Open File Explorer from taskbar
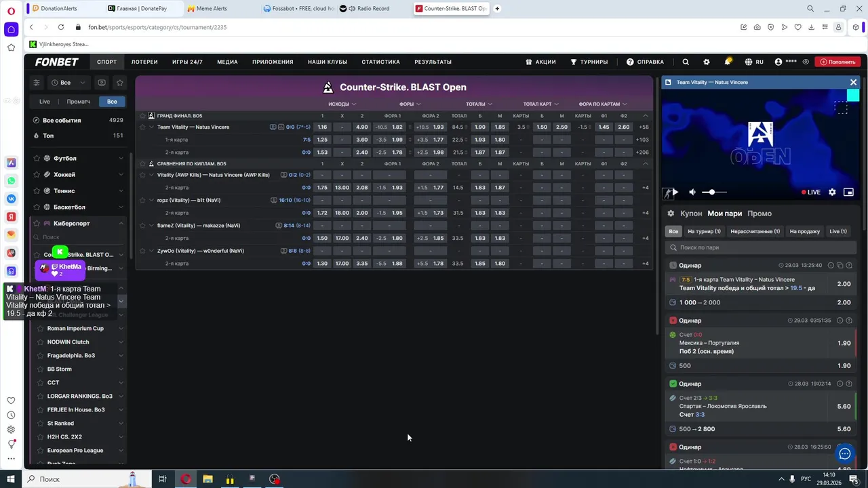Screen dimensions: 868x488 tap(208, 479)
